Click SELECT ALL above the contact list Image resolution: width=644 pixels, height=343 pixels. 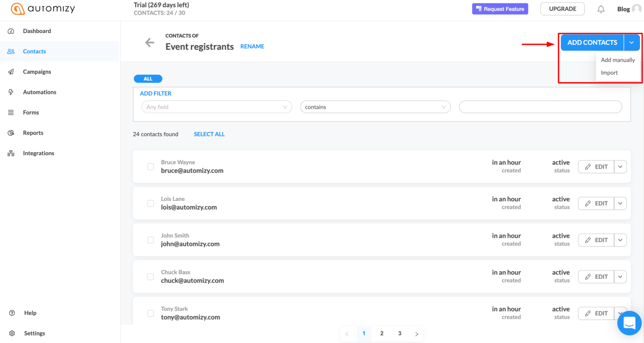pos(209,134)
